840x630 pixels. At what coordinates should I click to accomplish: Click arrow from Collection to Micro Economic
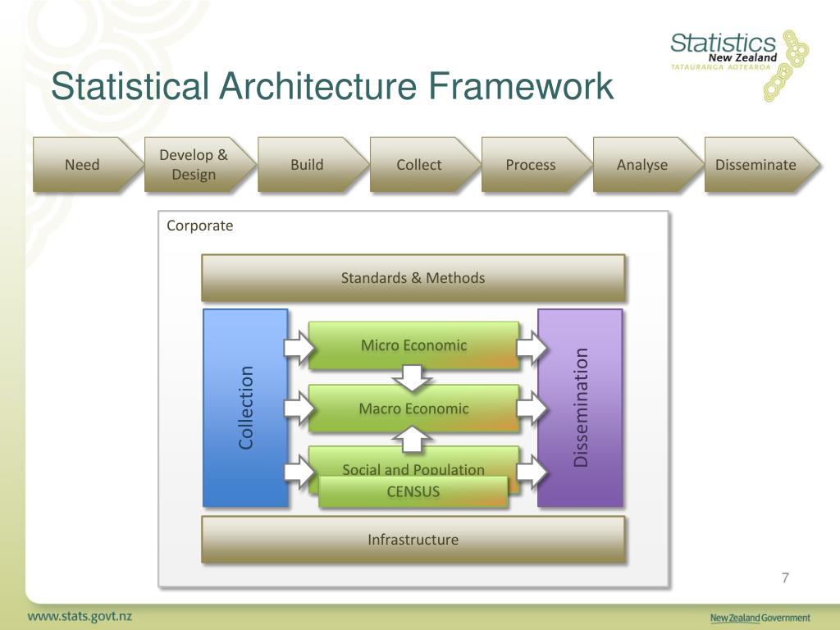point(299,347)
